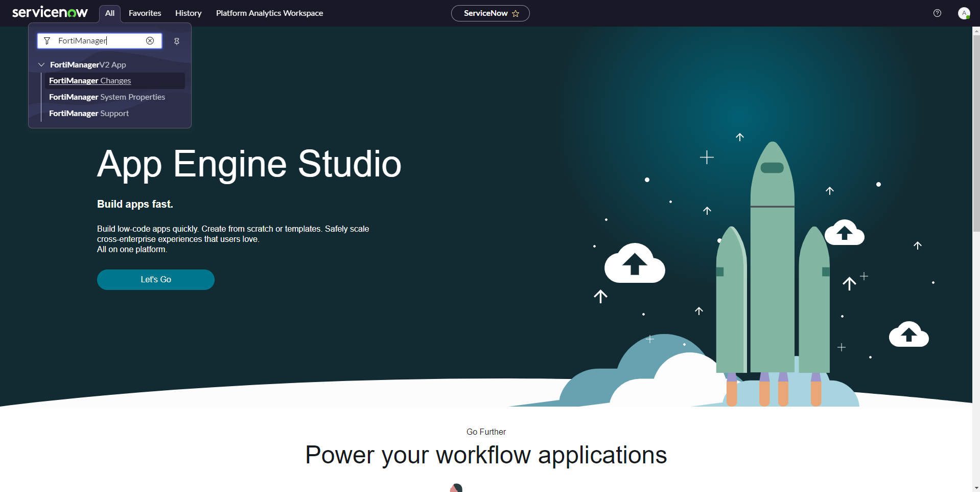Open FortiManager Changes module
980x492 pixels.
click(90, 81)
